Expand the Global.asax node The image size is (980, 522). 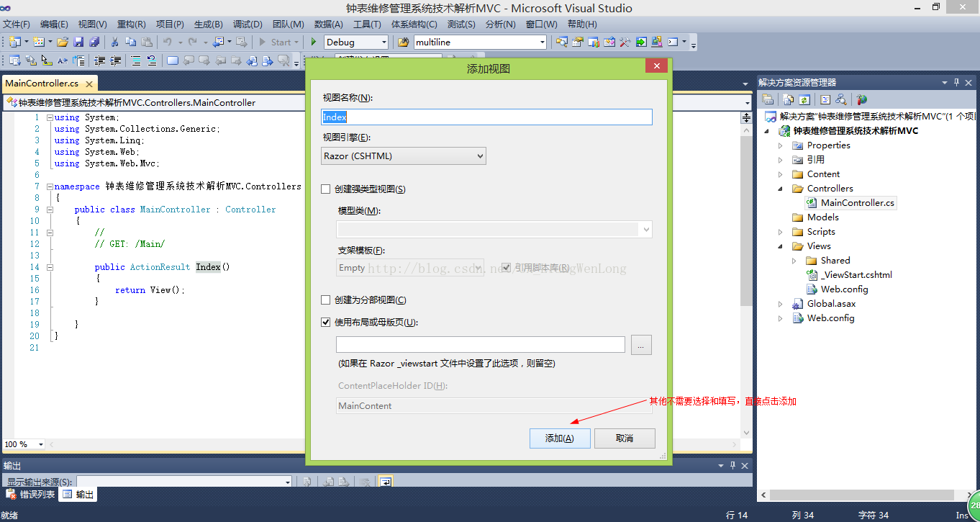[x=781, y=304]
